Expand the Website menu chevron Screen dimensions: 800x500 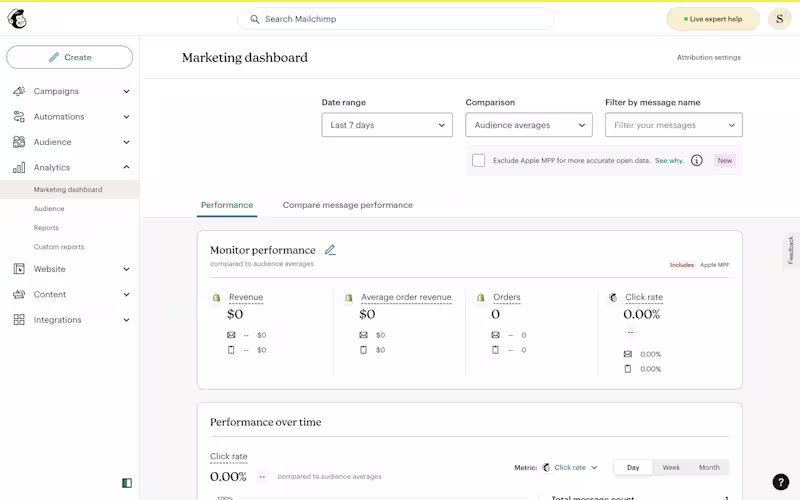pyautogui.click(x=126, y=269)
